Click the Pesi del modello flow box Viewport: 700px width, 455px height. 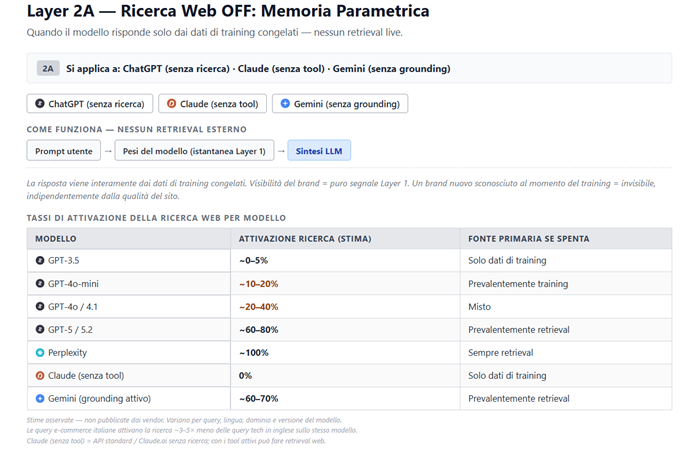click(x=194, y=151)
